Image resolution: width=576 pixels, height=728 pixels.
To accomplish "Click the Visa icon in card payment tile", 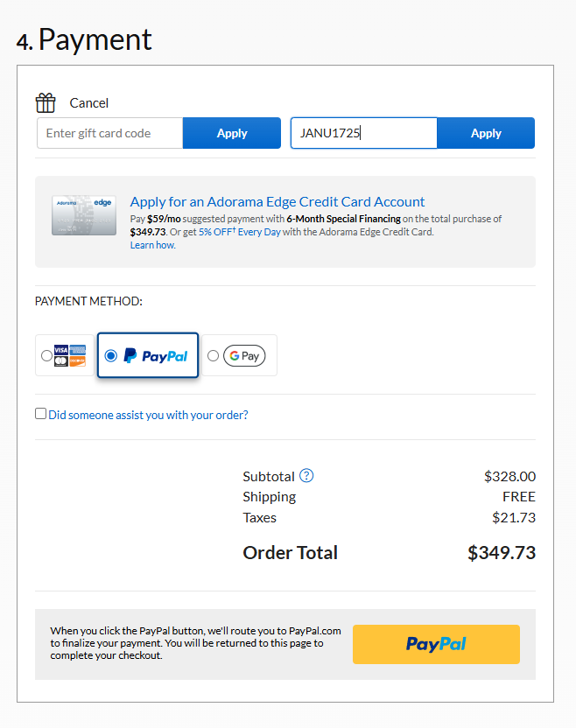I will coord(60,350).
